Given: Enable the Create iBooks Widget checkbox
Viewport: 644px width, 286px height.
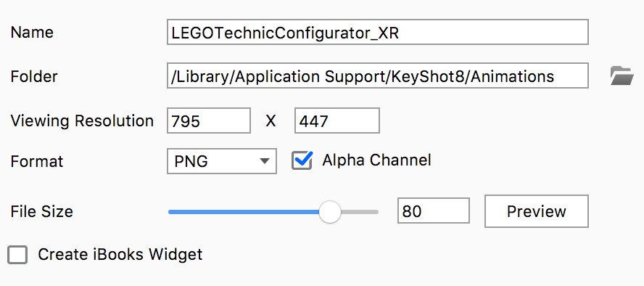Looking at the screenshot, I should [17, 255].
